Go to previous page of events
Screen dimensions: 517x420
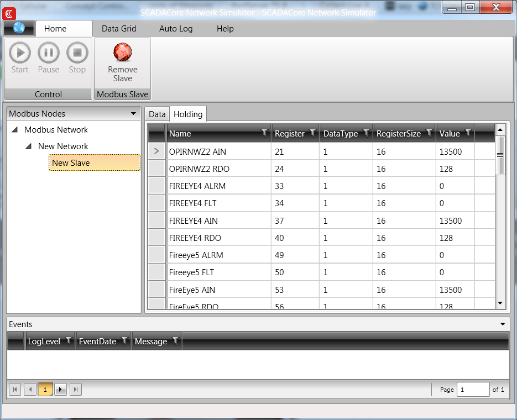point(30,390)
